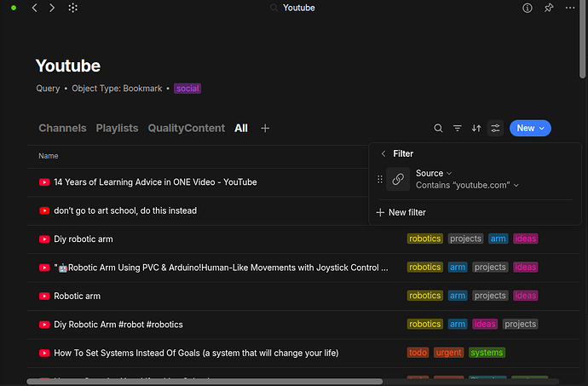
Task: Switch to the Playlists tab
Action: tap(117, 129)
